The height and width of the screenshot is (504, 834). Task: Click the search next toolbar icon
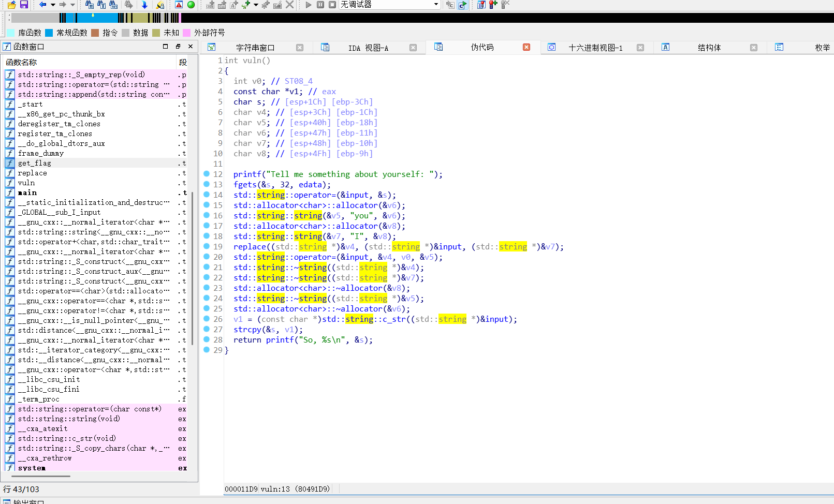point(129,5)
